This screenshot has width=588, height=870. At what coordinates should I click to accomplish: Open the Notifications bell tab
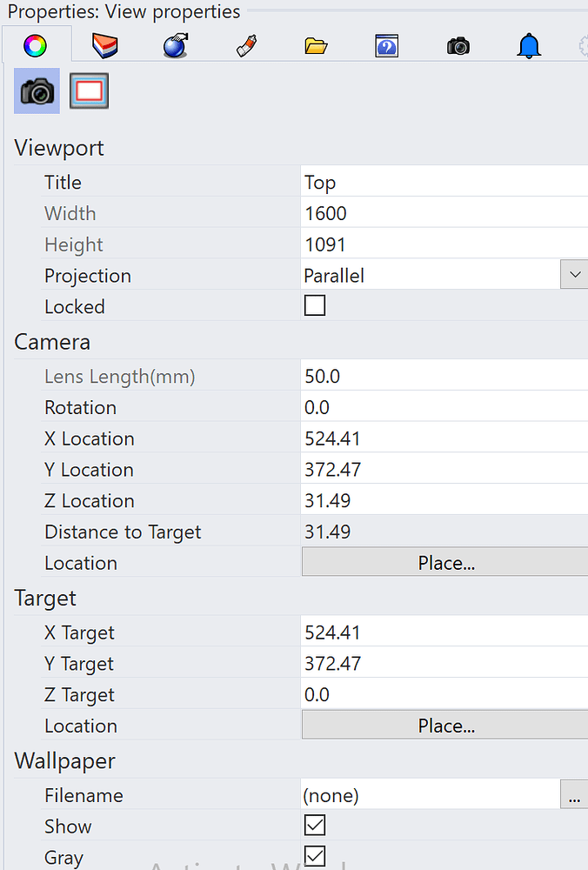click(528, 45)
